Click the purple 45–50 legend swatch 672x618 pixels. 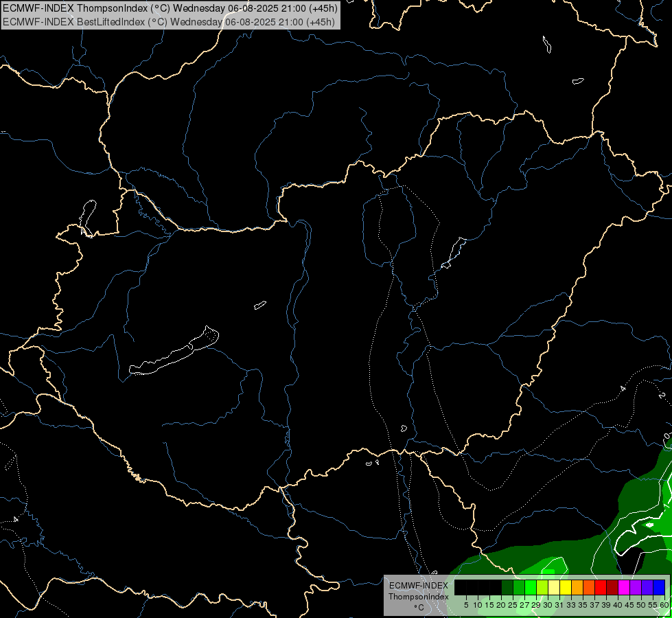[x=636, y=587]
